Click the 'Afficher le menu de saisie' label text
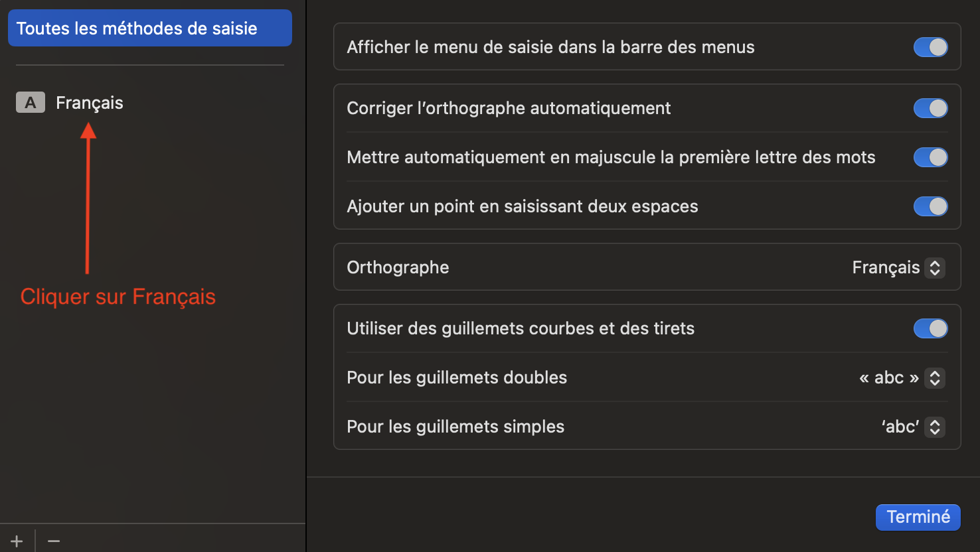This screenshot has height=552, width=980. pyautogui.click(x=550, y=47)
